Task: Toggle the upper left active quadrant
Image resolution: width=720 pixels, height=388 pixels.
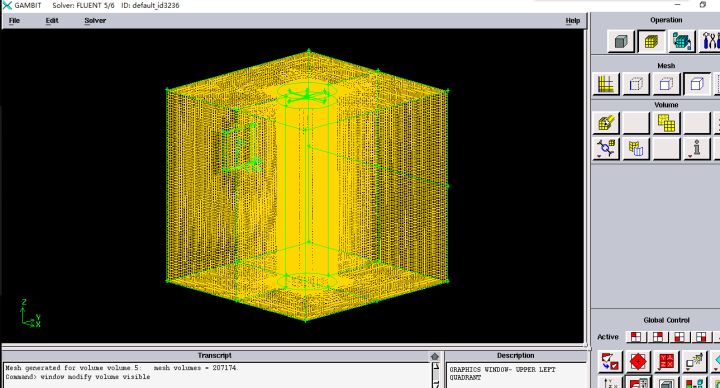Action: (x=636, y=337)
